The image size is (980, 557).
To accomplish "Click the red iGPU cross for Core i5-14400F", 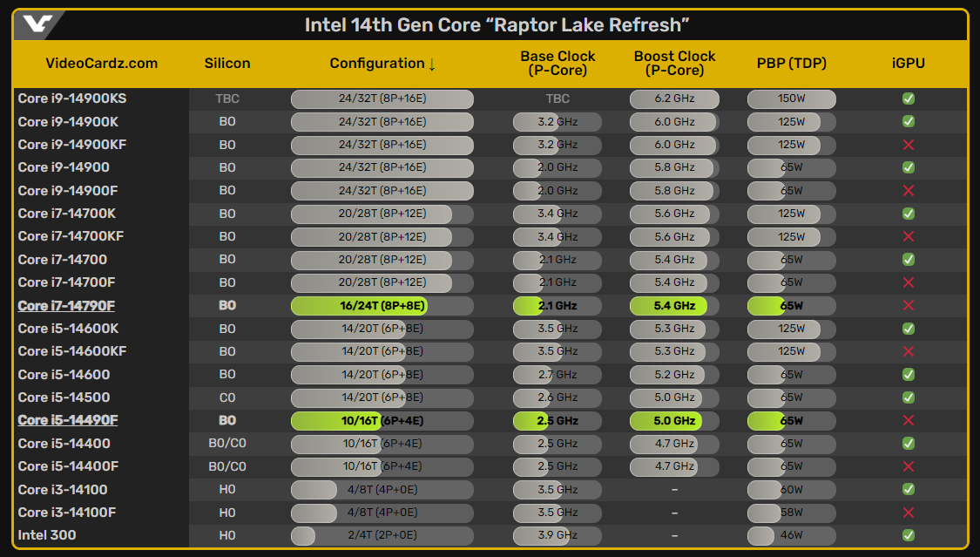I will tap(908, 466).
